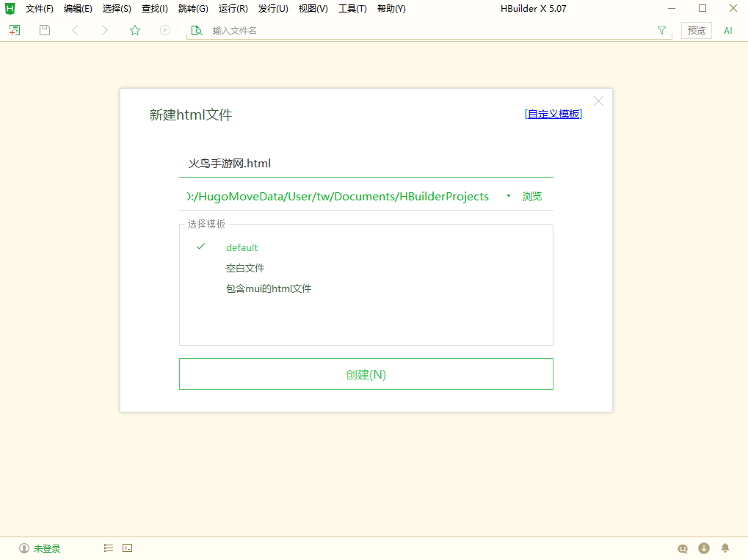Click the run play circle icon
The image size is (748, 560).
point(165,31)
